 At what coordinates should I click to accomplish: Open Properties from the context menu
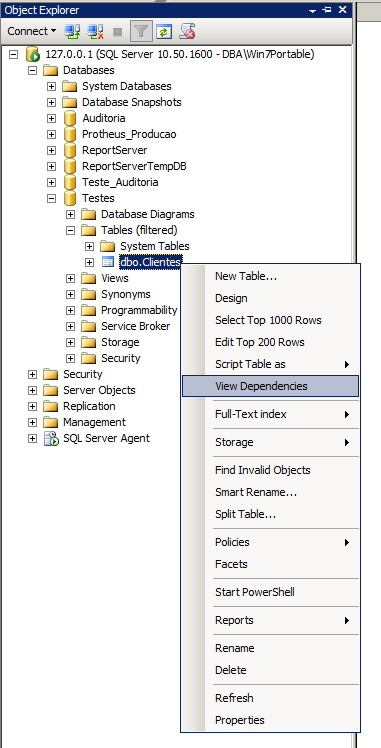click(x=270, y=720)
